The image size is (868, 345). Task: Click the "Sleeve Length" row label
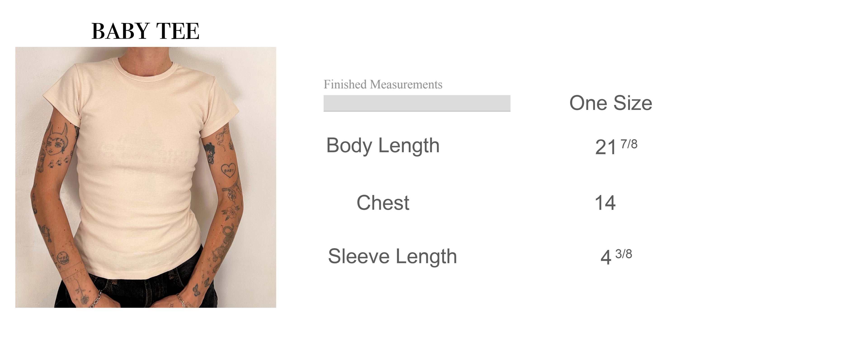[x=392, y=256]
